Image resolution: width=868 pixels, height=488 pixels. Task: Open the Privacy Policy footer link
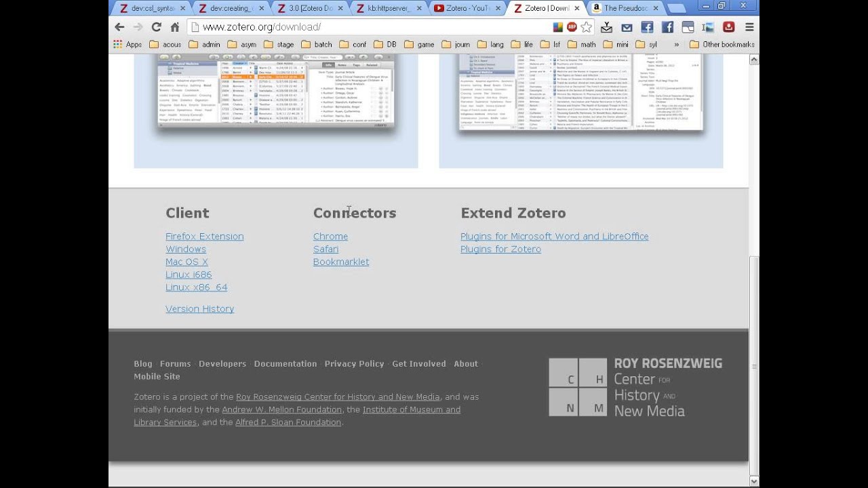click(354, 364)
